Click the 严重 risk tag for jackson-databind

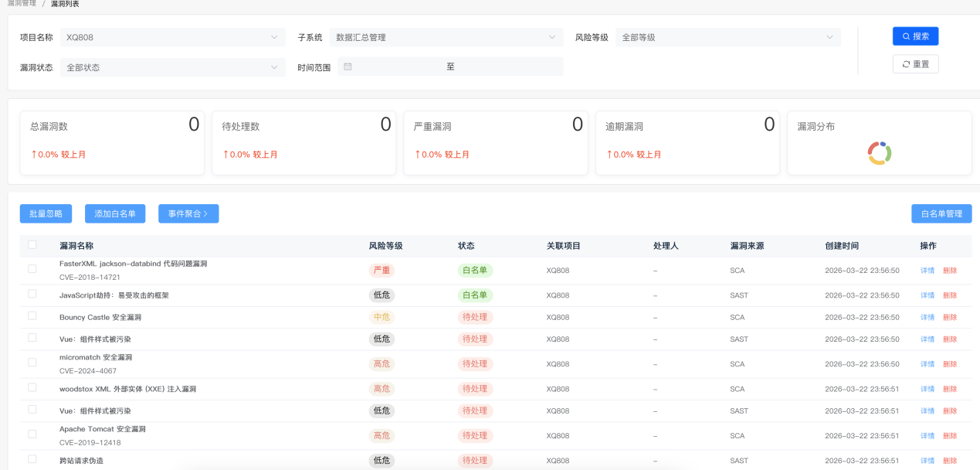[381, 271]
